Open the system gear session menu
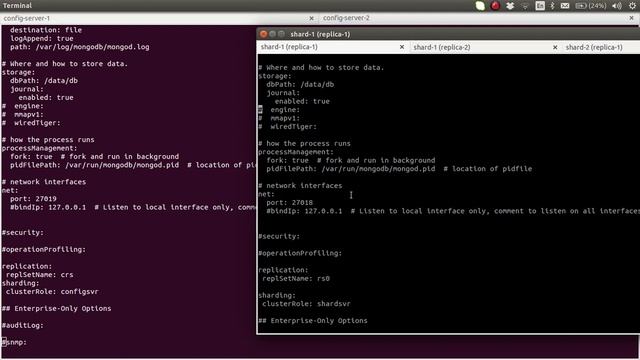 pyautogui.click(x=632, y=6)
